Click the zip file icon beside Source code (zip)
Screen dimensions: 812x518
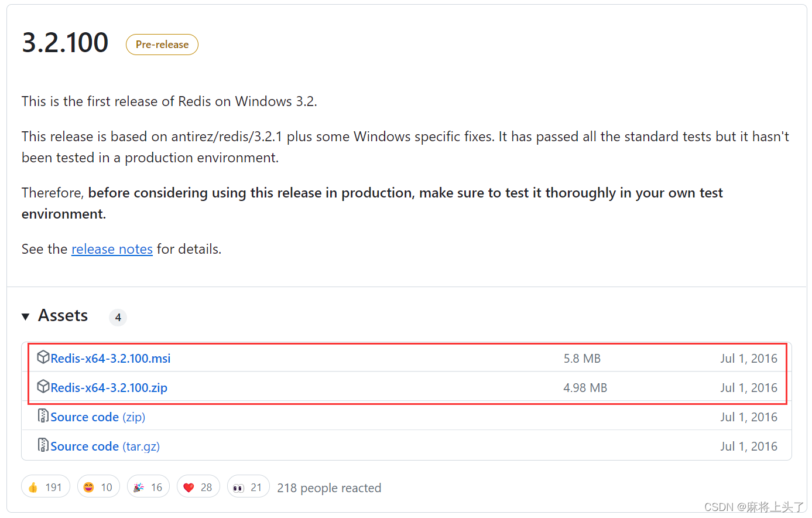click(x=43, y=415)
